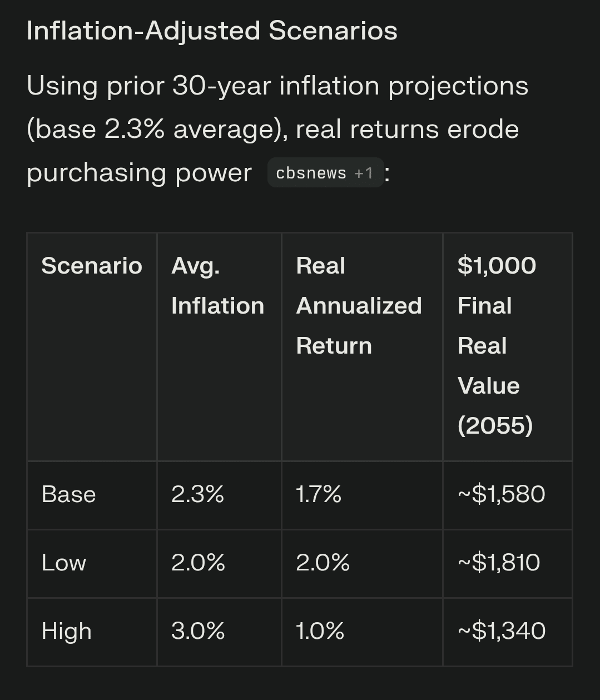Select the "Real Annualized Return" column header

click(359, 306)
